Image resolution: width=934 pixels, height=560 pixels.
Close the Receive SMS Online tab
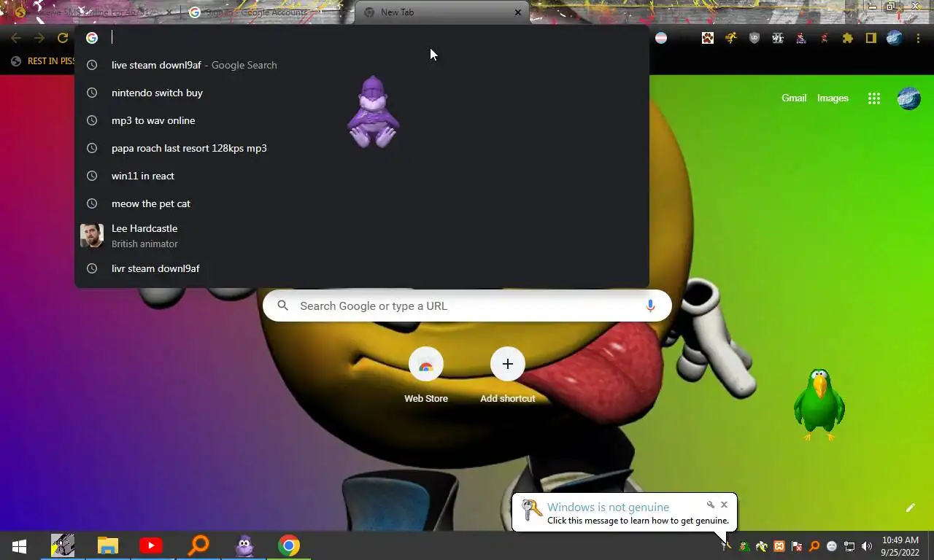(x=169, y=12)
